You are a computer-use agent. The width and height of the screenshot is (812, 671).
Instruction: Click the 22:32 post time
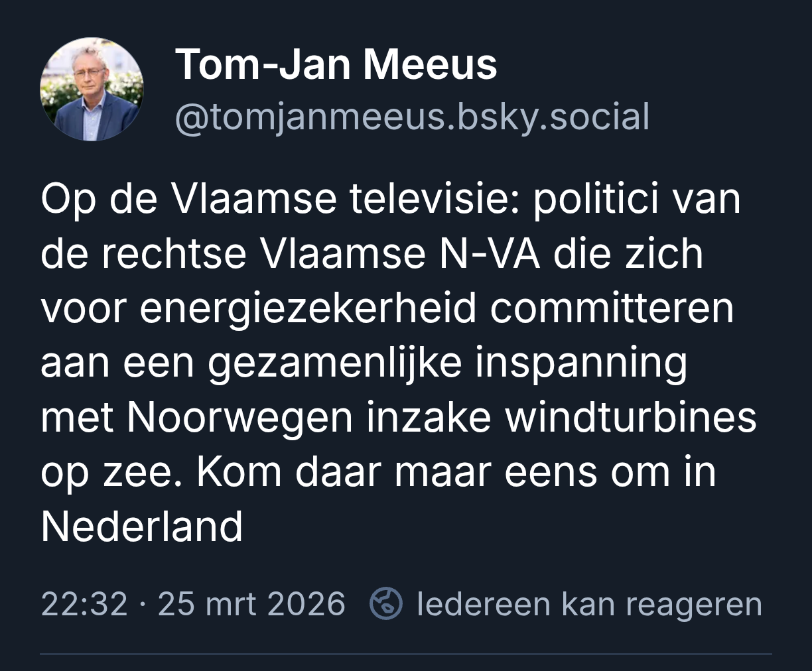coord(84,604)
